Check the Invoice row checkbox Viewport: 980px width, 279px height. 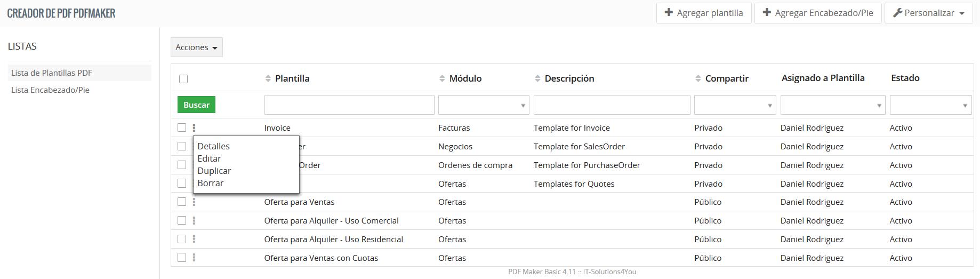[182, 128]
